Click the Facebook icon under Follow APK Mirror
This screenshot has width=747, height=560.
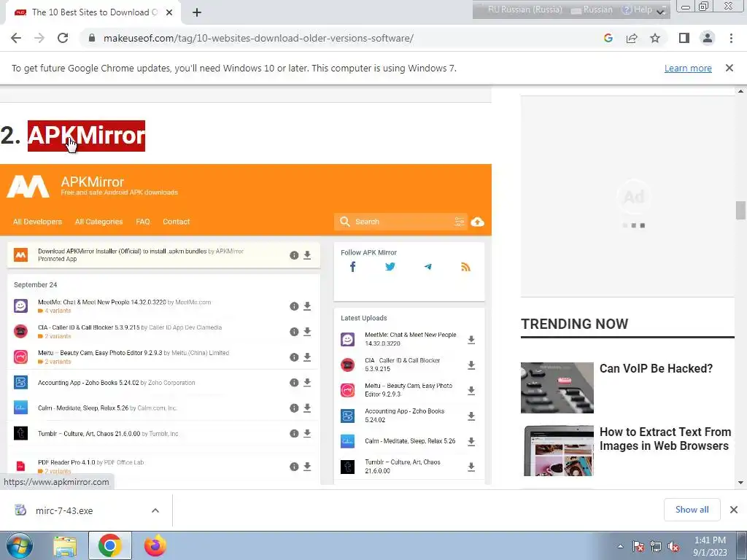352,267
